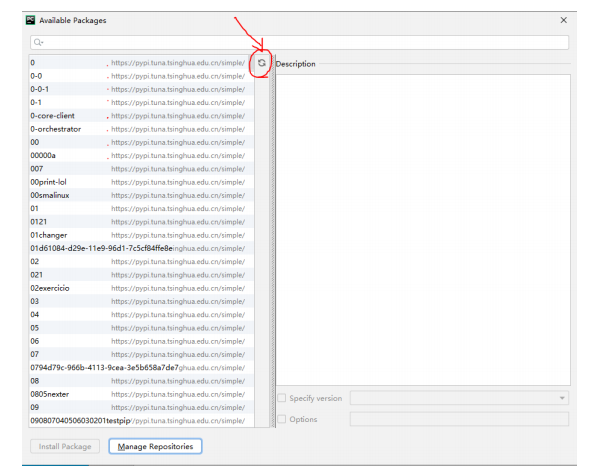Enable the Options checkbox
The width and height of the screenshot is (596, 470).
pos(282,419)
